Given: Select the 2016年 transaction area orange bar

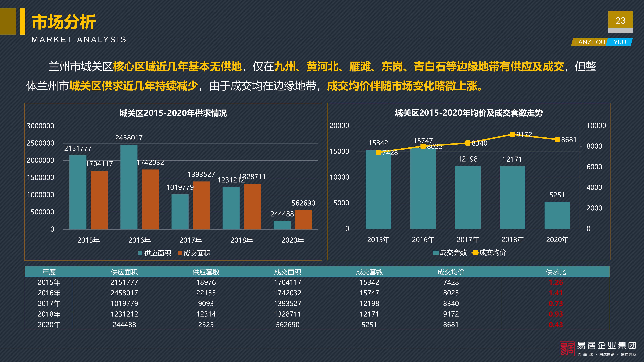Looking at the screenshot, I should (150, 199).
